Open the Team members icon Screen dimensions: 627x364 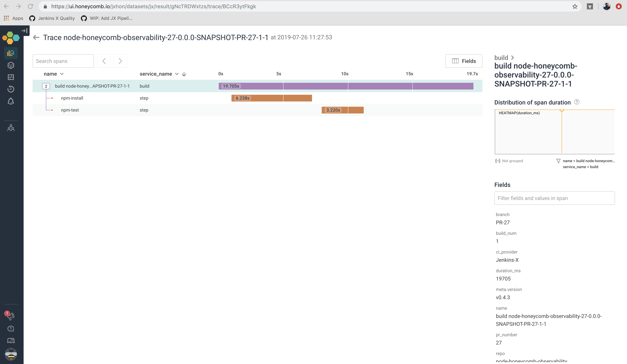[x=11, y=128]
